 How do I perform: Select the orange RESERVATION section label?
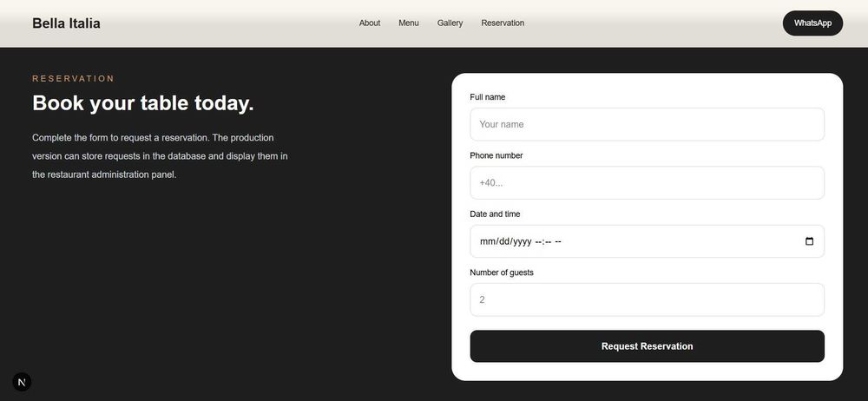coord(73,79)
